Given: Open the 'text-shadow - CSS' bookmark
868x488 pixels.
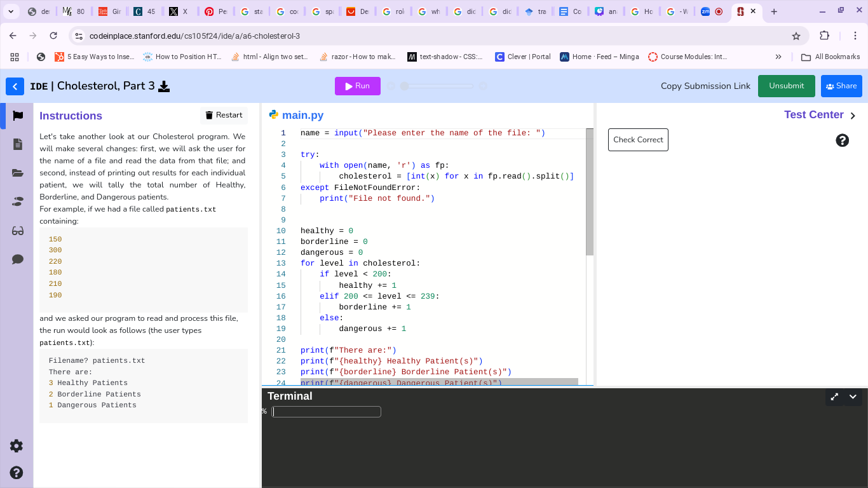Looking at the screenshot, I should coord(445,57).
